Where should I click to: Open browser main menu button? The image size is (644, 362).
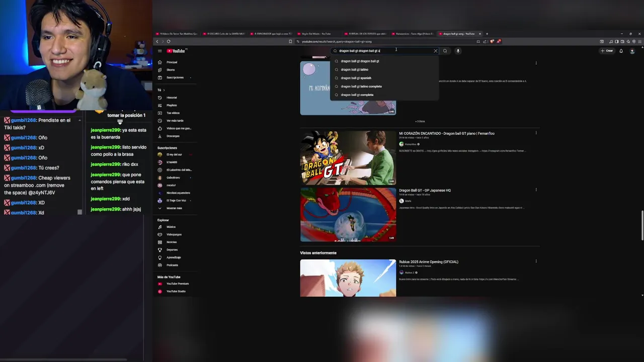(639, 41)
